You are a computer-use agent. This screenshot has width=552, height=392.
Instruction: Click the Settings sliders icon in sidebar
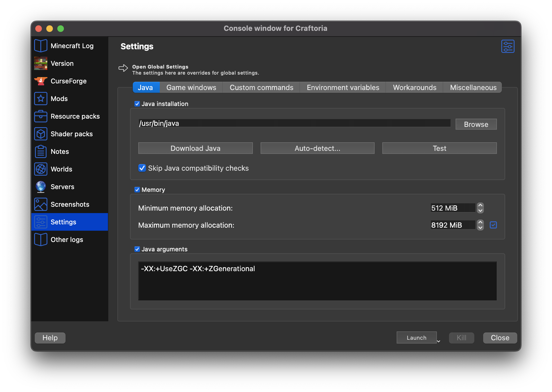pos(41,222)
